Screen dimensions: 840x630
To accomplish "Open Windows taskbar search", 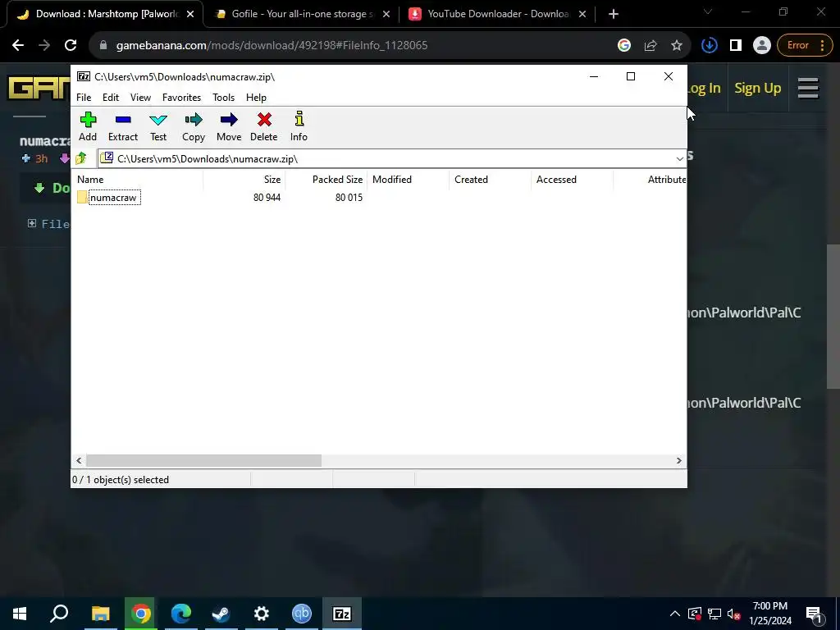I will (x=59, y=614).
